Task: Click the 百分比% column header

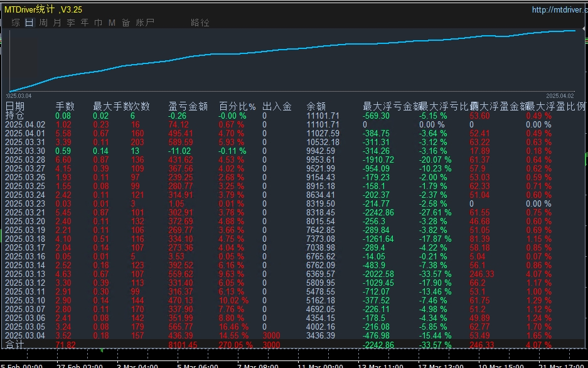Action: pos(237,107)
